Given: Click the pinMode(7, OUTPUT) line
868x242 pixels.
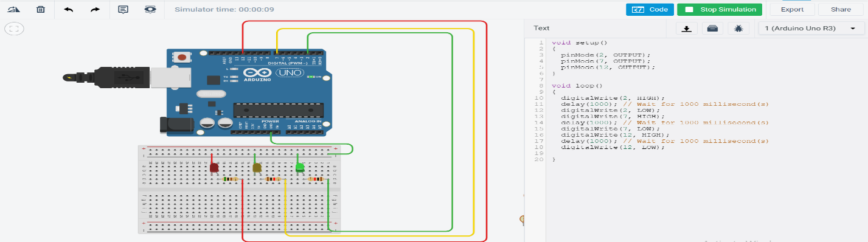Looking at the screenshot, I should tap(606, 61).
